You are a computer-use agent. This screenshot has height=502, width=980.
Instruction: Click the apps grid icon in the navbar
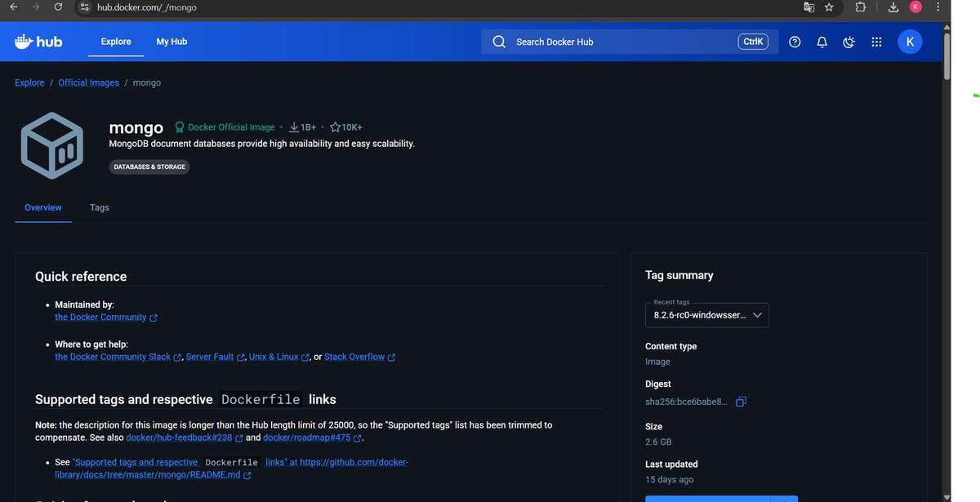point(876,41)
